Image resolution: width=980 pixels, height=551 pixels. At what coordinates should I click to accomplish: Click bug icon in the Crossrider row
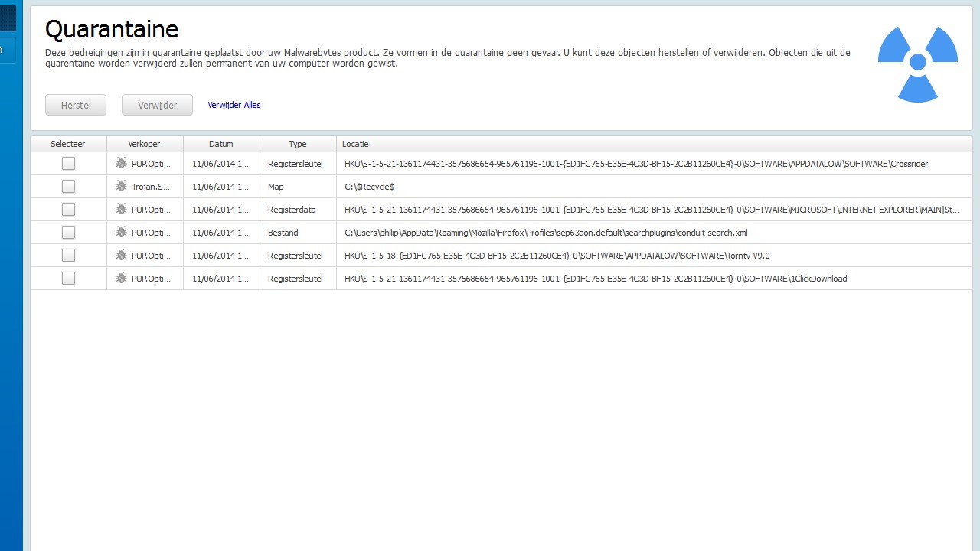[x=121, y=163]
